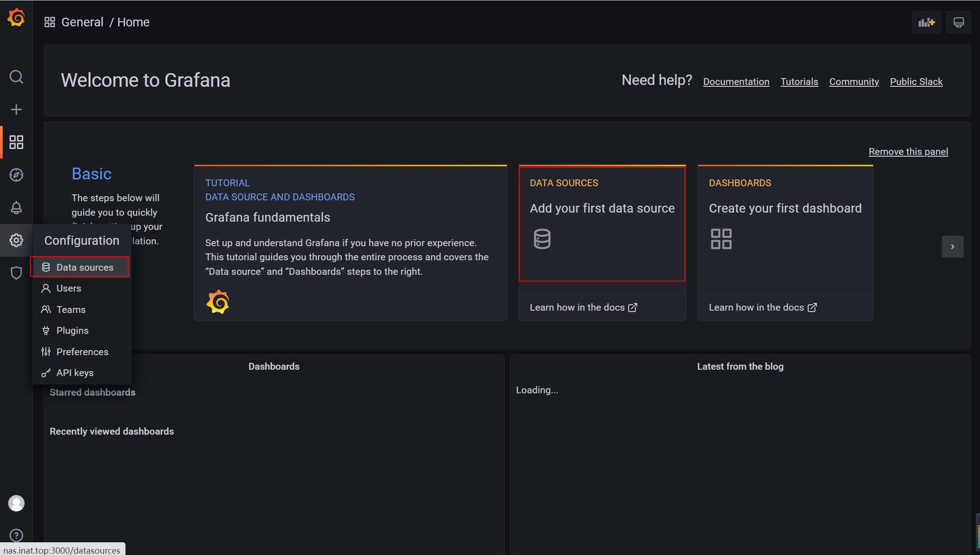The width and height of the screenshot is (980, 555).
Task: Open the Public Slack link
Action: coord(916,82)
